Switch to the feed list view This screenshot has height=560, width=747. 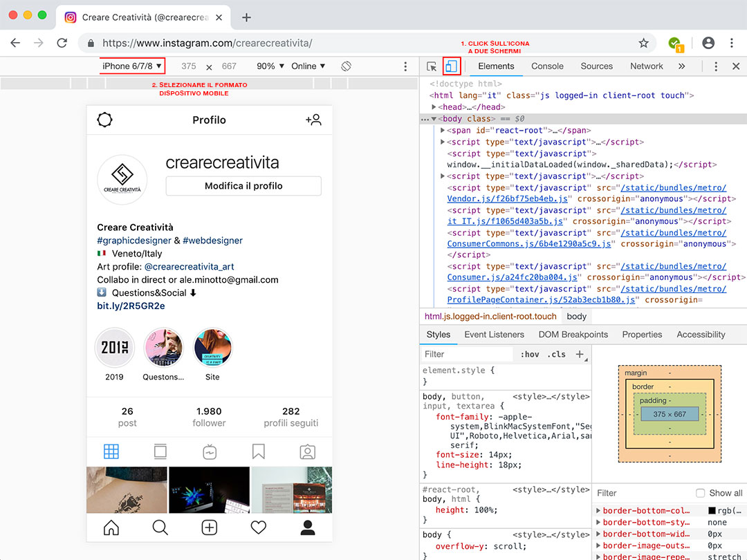[160, 451]
